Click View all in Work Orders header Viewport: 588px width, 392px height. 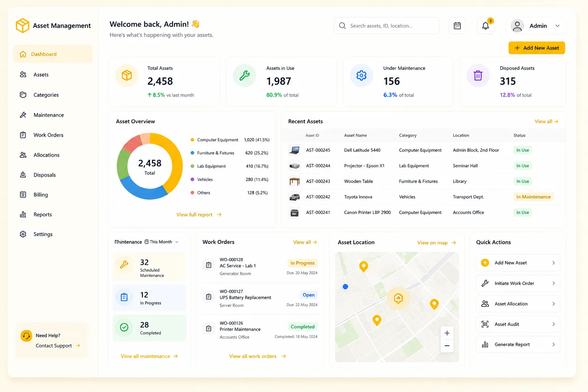click(305, 242)
